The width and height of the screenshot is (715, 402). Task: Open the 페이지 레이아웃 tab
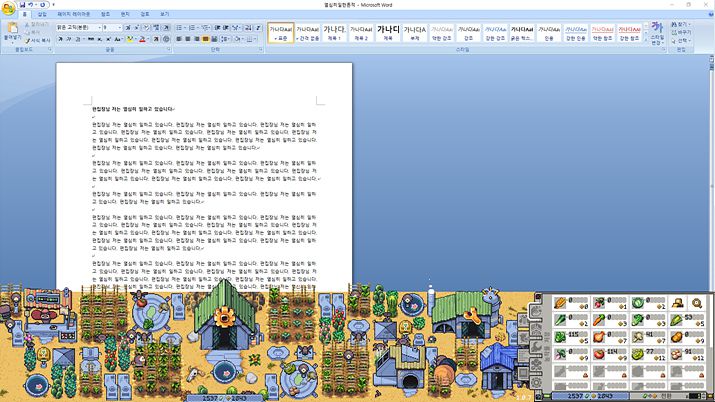point(74,16)
